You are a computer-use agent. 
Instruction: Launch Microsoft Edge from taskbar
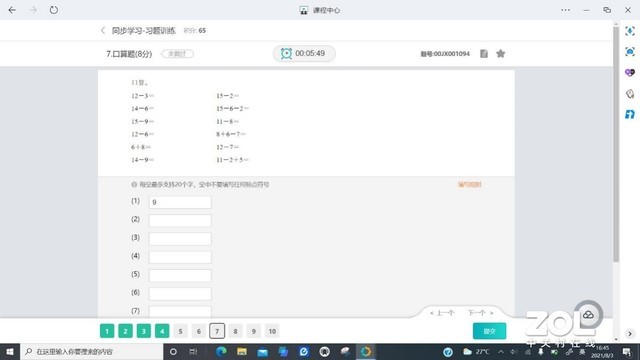tap(221, 351)
